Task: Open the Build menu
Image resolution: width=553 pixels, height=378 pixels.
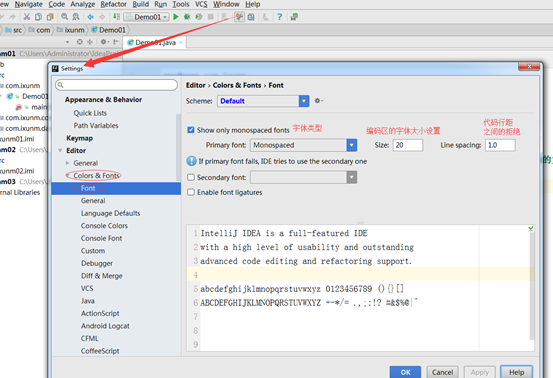Action: (x=140, y=5)
